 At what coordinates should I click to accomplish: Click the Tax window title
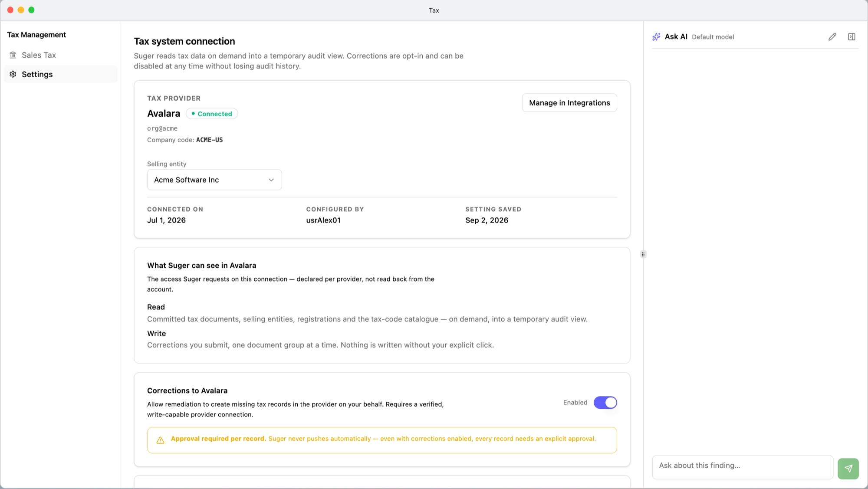pos(434,10)
